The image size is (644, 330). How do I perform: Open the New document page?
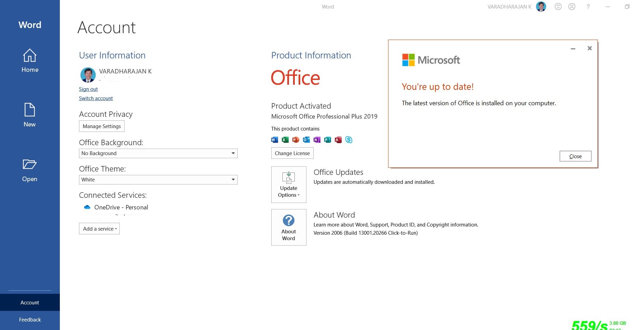(x=30, y=115)
